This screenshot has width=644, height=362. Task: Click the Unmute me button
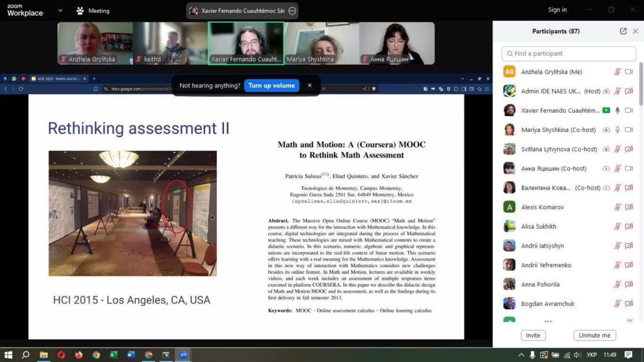594,336
